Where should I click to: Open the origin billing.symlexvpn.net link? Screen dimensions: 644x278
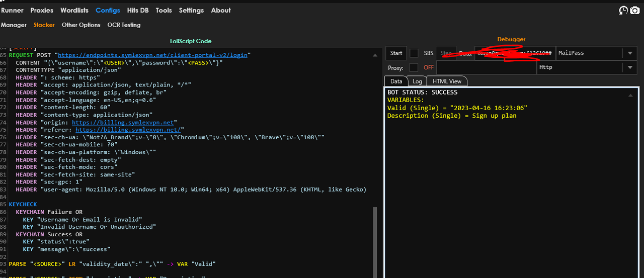coord(123,122)
